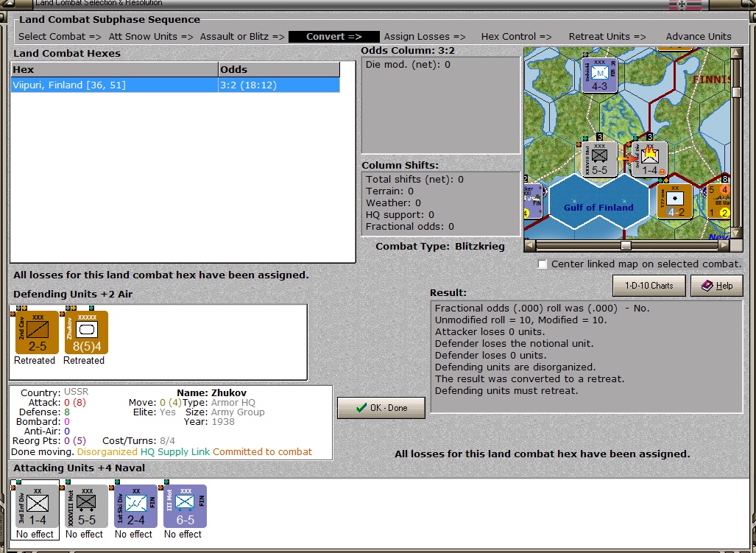Click the map's horizontal scrollbar thumb
The image size is (756, 553).
[x=626, y=245]
